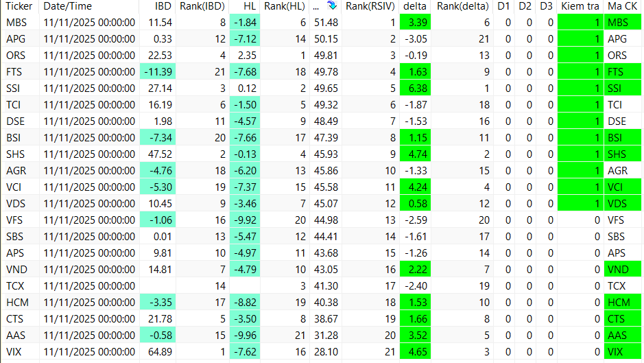Click the D3 column header
Screen dimensions: 644x363
tap(546, 6)
